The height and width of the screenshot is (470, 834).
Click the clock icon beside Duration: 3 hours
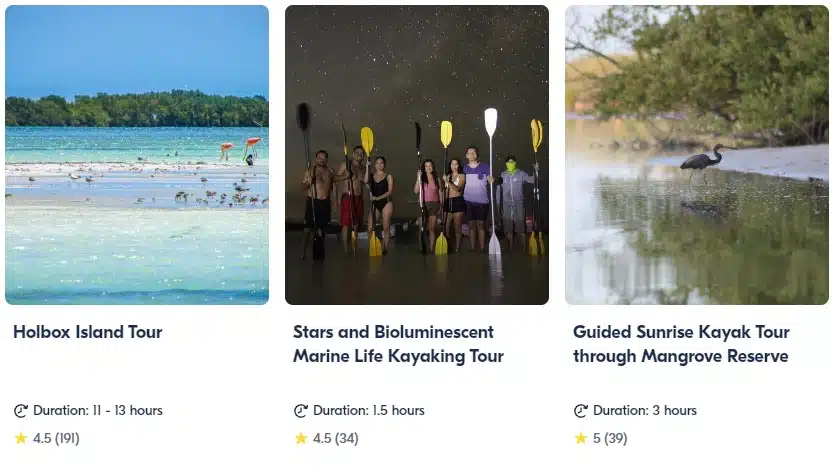point(581,411)
